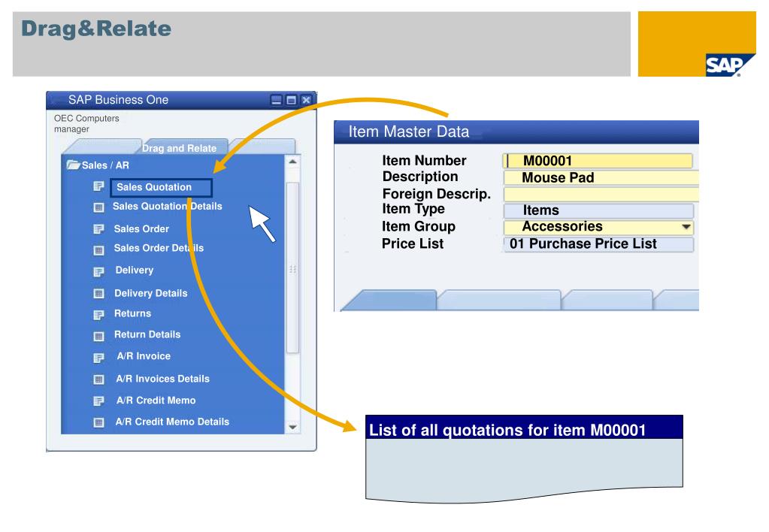Select the A/R Invoice entry
The image size is (769, 532).
pyautogui.click(x=144, y=356)
